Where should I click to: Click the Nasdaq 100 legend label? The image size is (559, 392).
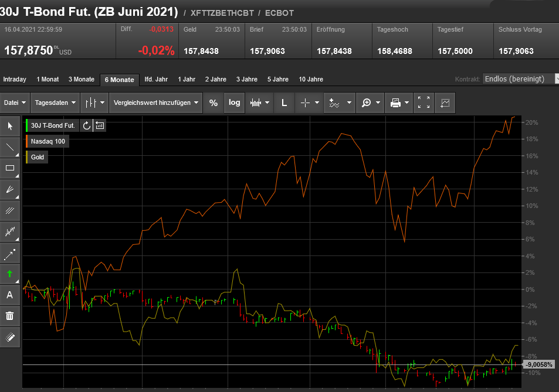click(48, 141)
